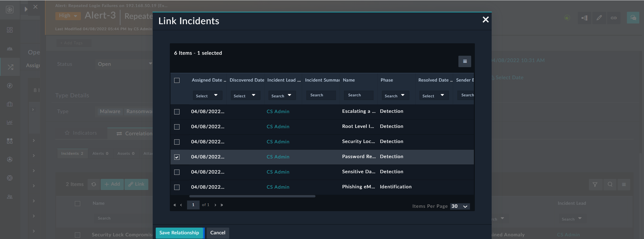Tick the Phishing eM... incident checkbox
Screen dimensions: 644x239
coord(177,187)
